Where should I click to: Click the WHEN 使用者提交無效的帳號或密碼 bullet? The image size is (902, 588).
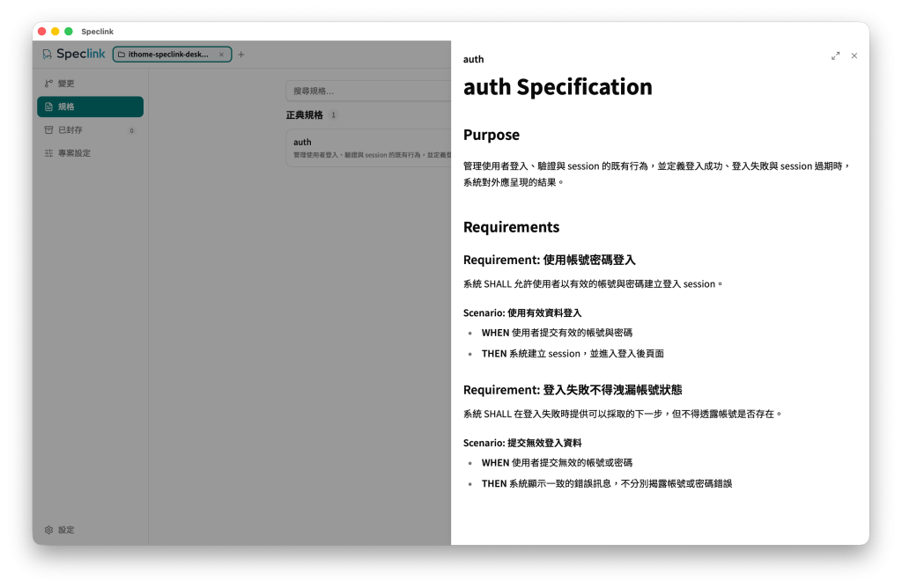[557, 463]
